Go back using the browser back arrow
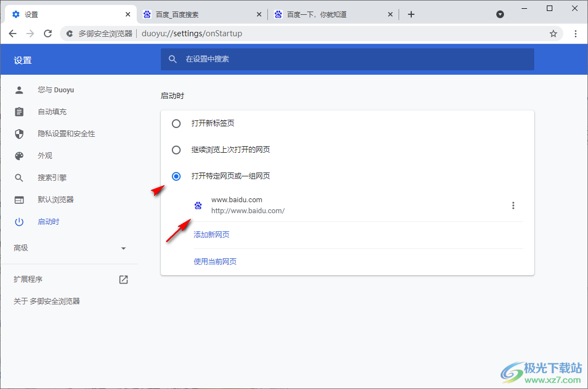Viewport: 588px width, 389px height. [13, 34]
